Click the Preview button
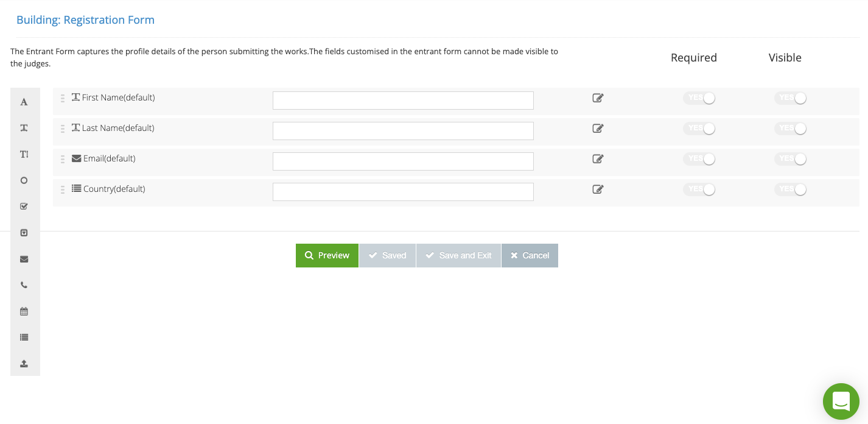 (x=327, y=256)
